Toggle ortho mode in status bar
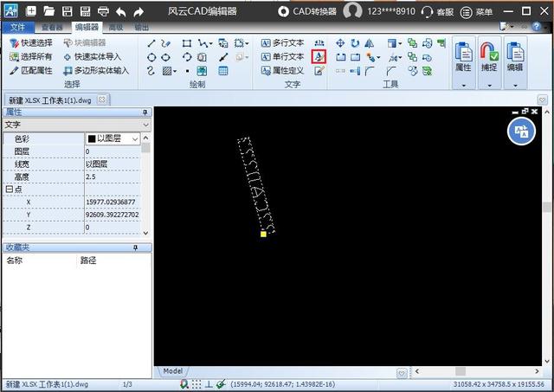 tap(209, 383)
